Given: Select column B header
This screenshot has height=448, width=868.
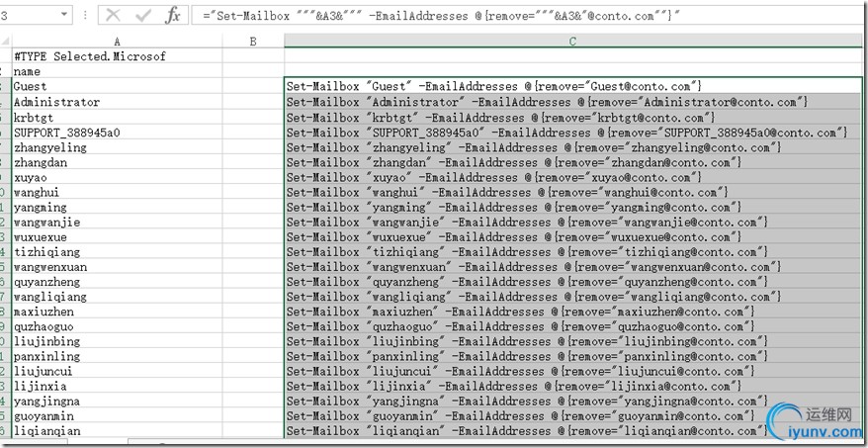Looking at the screenshot, I should (253, 41).
